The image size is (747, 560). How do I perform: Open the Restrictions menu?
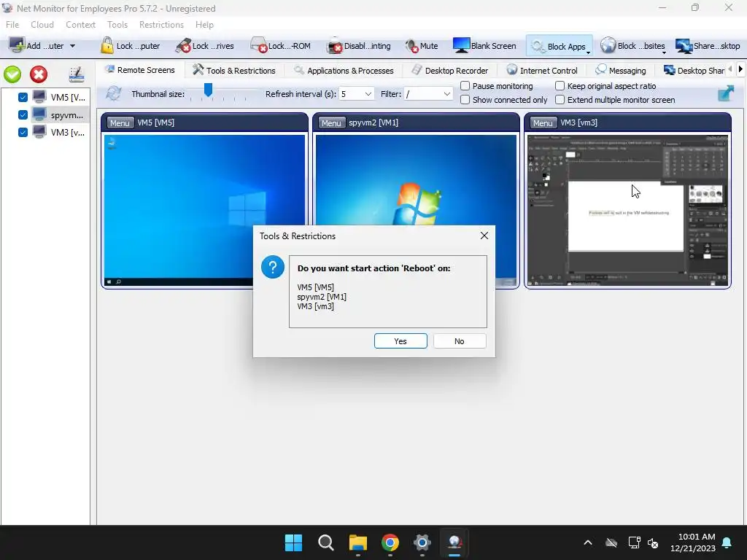point(161,24)
